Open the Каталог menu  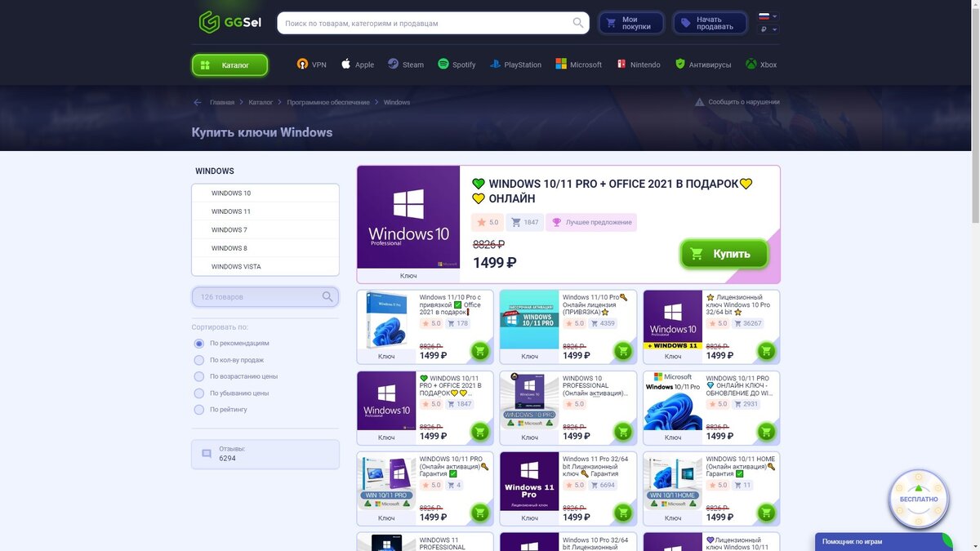pos(229,65)
